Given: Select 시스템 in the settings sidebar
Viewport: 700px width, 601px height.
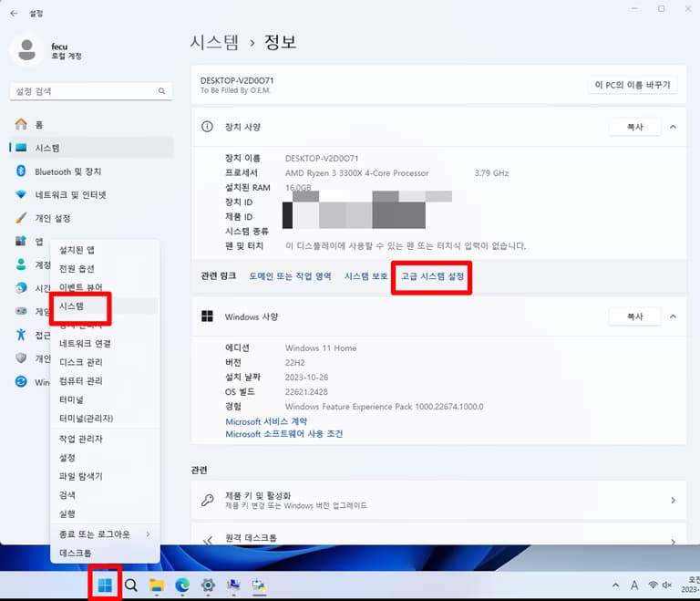Looking at the screenshot, I should point(90,148).
